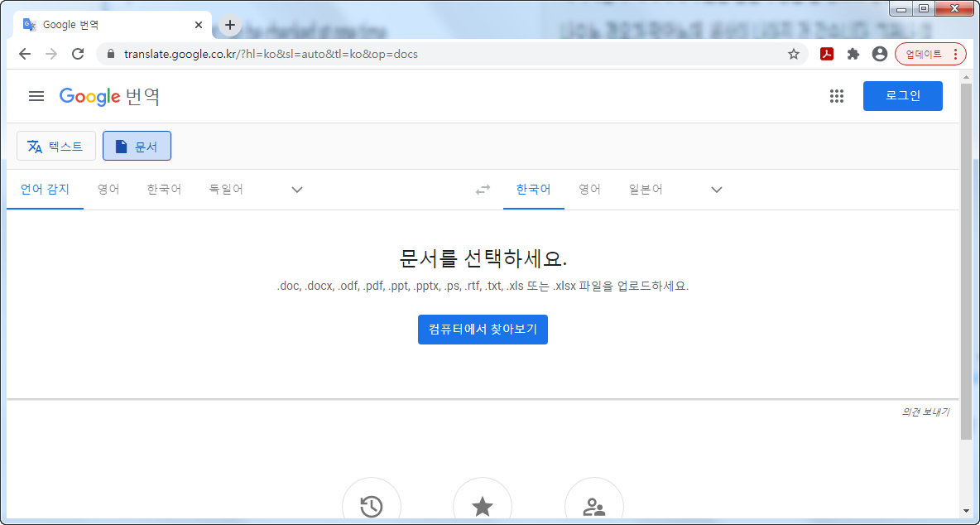Viewport: 980px width, 525px height.
Task: View site security lock icon
Action: pyautogui.click(x=111, y=54)
